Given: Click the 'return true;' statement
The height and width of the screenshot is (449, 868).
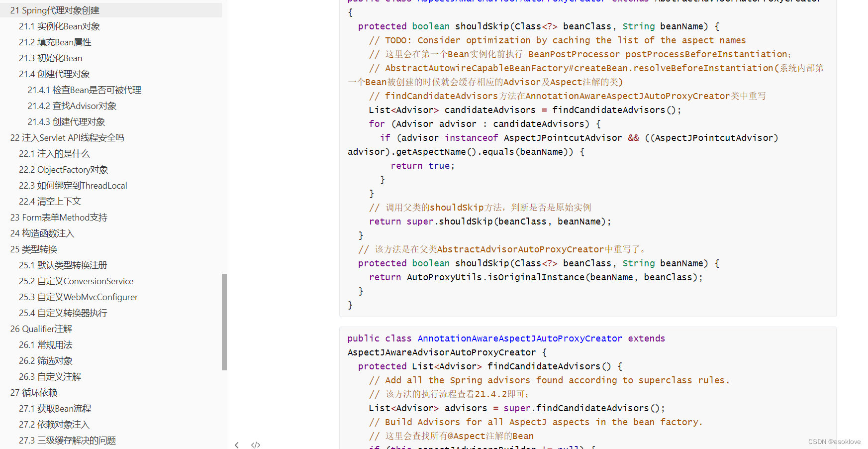Looking at the screenshot, I should (423, 166).
